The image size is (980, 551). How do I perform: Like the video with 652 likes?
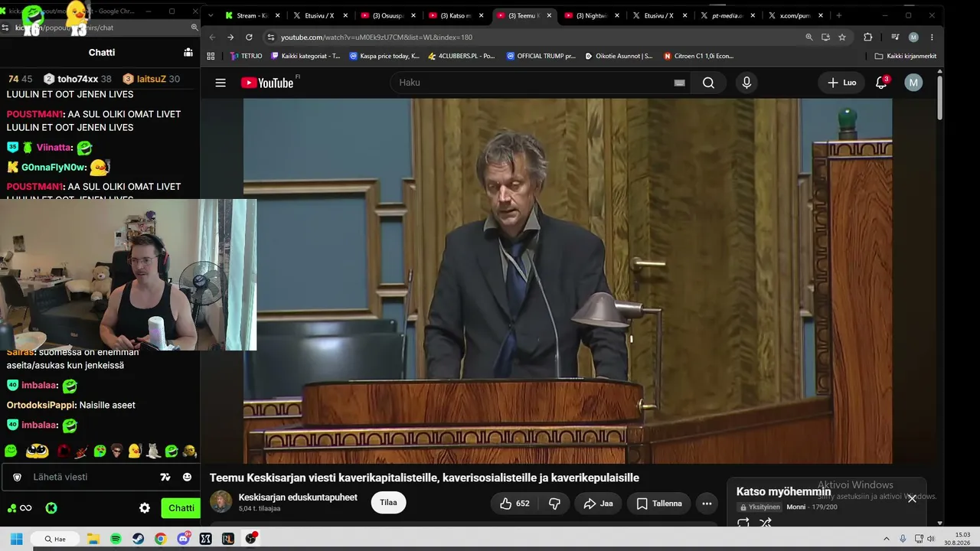pos(514,504)
